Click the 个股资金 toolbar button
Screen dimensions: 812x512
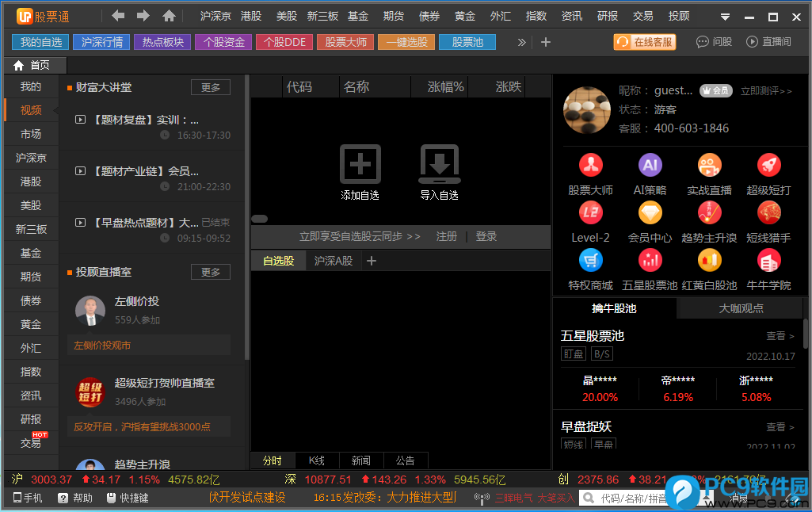pyautogui.click(x=223, y=42)
